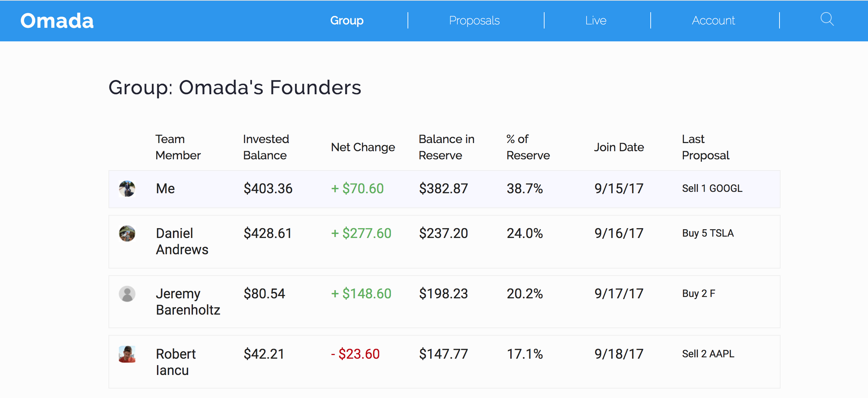View the Sell 2 AAPL proposal

tap(708, 354)
